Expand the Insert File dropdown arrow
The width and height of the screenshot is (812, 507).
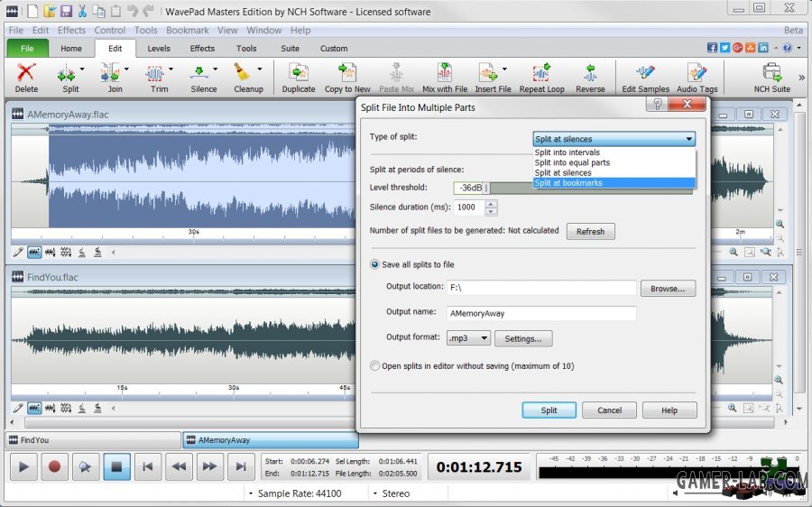click(x=504, y=69)
